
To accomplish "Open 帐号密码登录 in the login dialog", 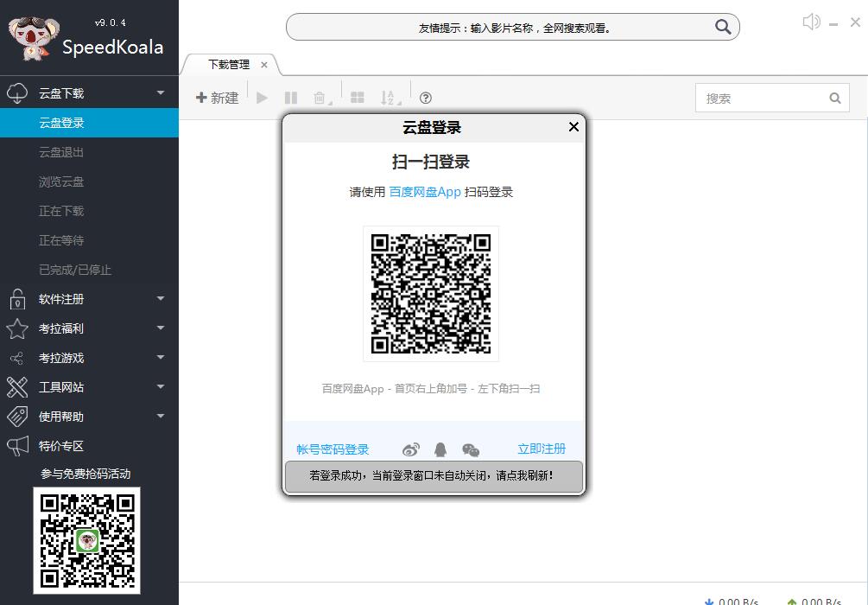I will (x=331, y=449).
